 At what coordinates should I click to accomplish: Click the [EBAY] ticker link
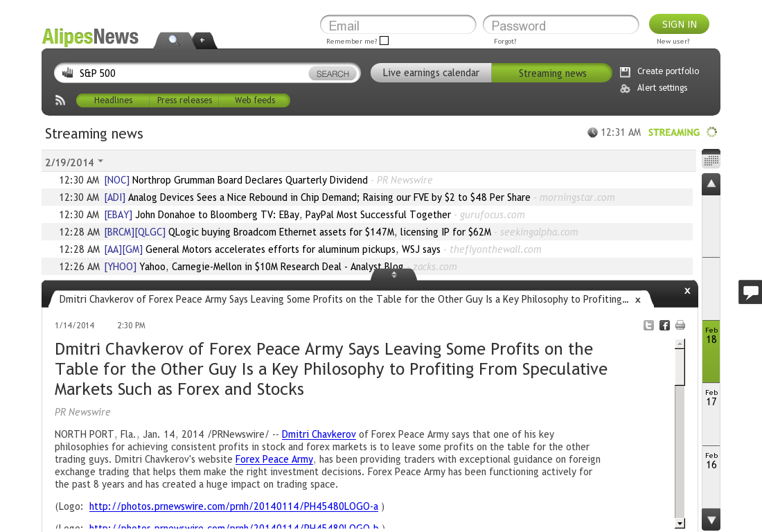(x=118, y=215)
